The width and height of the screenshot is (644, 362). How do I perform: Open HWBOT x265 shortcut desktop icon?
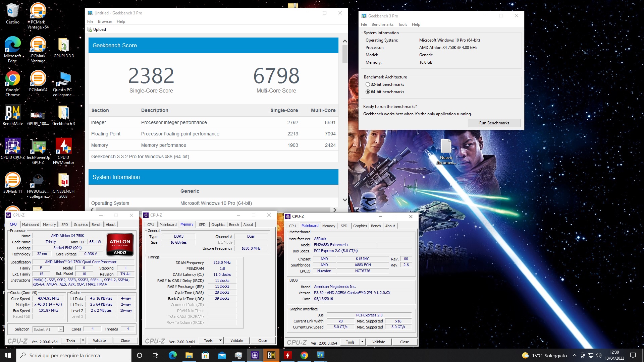point(38,185)
